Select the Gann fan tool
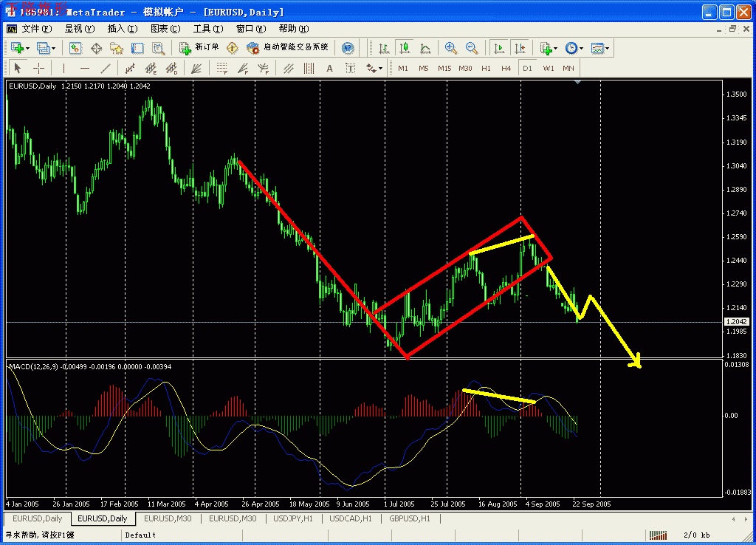The height and width of the screenshot is (545, 756). pyautogui.click(x=196, y=69)
